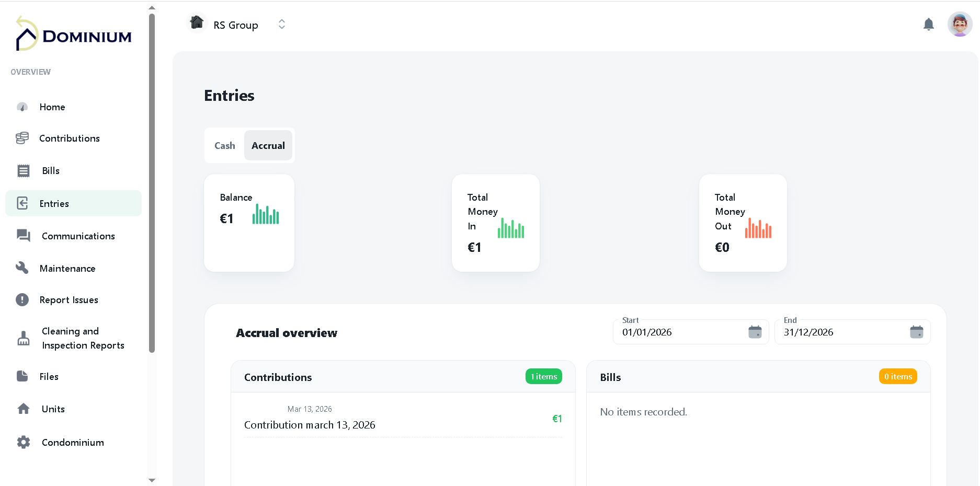This screenshot has height=486, width=980.
Task: Switch to the Cash tab
Action: pos(224,145)
